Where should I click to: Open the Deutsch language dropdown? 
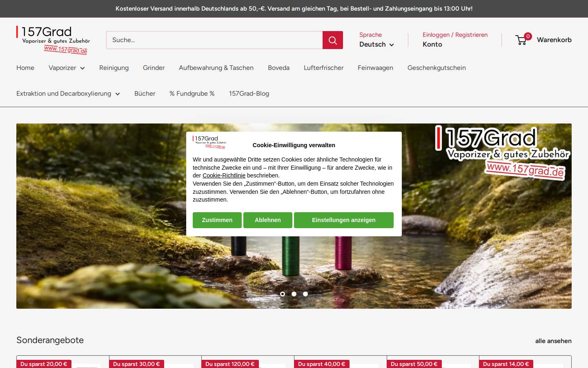pos(376,44)
